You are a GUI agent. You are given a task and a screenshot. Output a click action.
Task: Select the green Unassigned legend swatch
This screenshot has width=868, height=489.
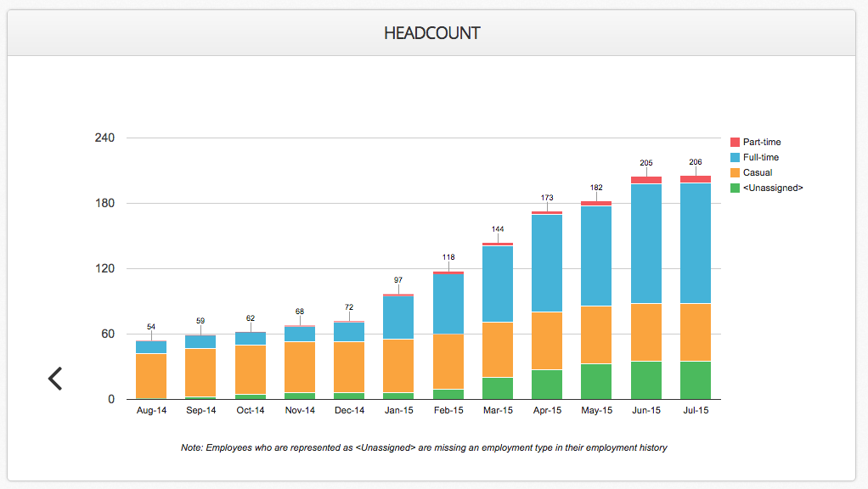coord(736,188)
